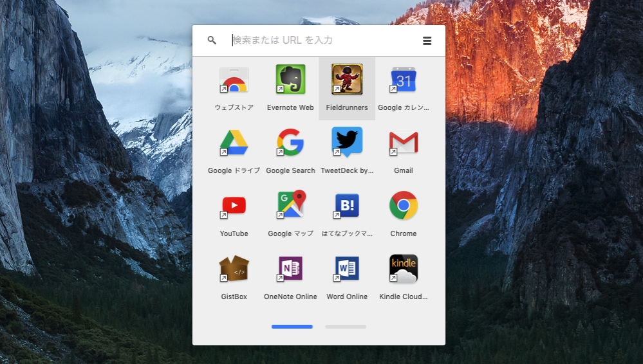Switch to the second apps page indicator
643x364 pixels.
[x=346, y=327]
